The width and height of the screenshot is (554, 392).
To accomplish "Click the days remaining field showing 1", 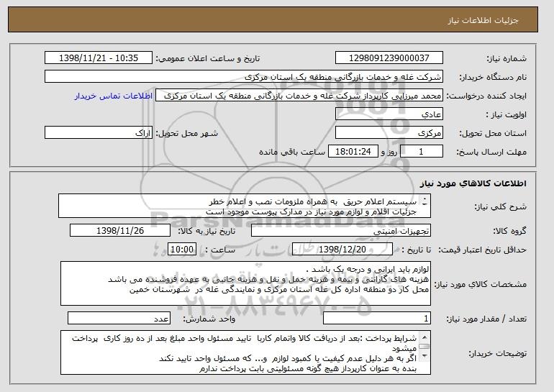I will pos(421,152).
